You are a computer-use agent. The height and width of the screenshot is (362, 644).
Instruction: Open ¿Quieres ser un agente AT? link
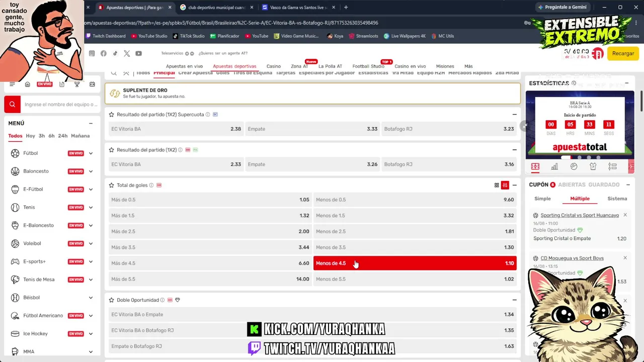223,53
